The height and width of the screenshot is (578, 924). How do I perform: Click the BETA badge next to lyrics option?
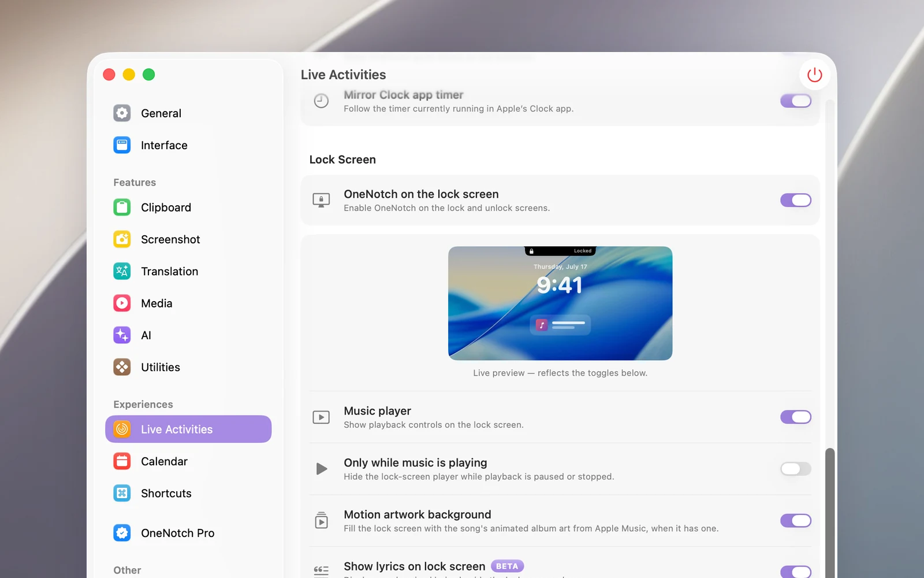[507, 566]
